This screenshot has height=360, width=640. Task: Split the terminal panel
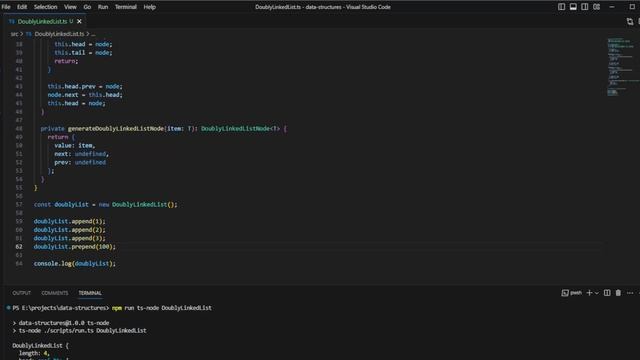(607, 293)
